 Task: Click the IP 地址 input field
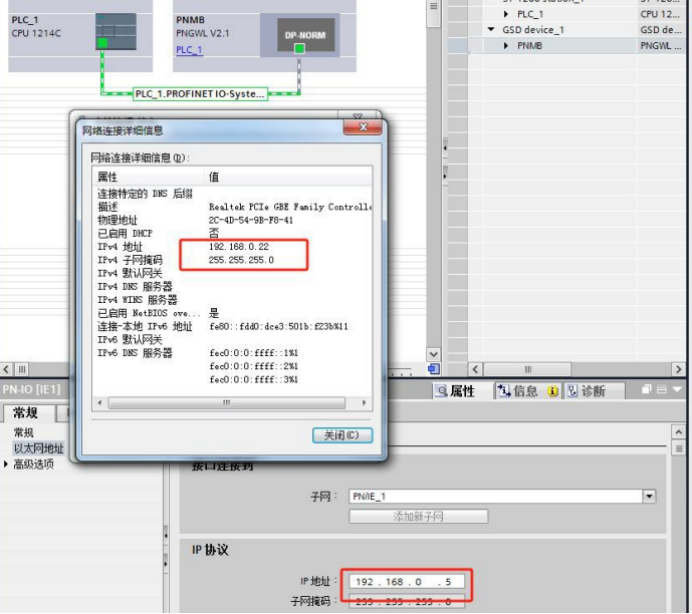click(406, 582)
